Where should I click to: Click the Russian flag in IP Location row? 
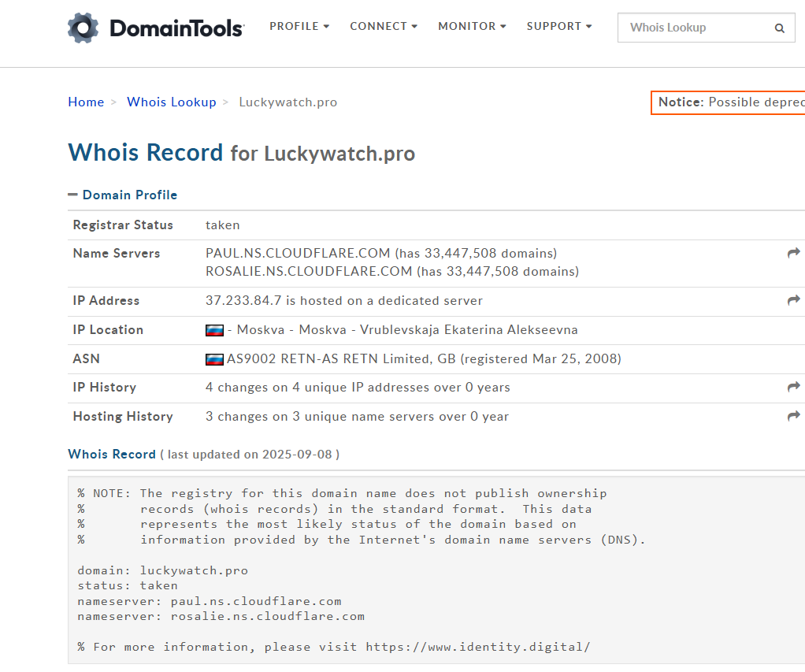click(214, 330)
